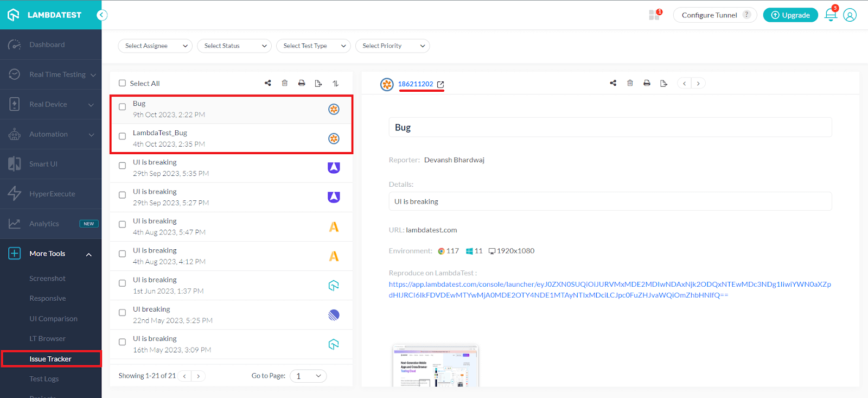Open the Select Test Type dropdown
This screenshot has height=398, width=868.
click(314, 46)
